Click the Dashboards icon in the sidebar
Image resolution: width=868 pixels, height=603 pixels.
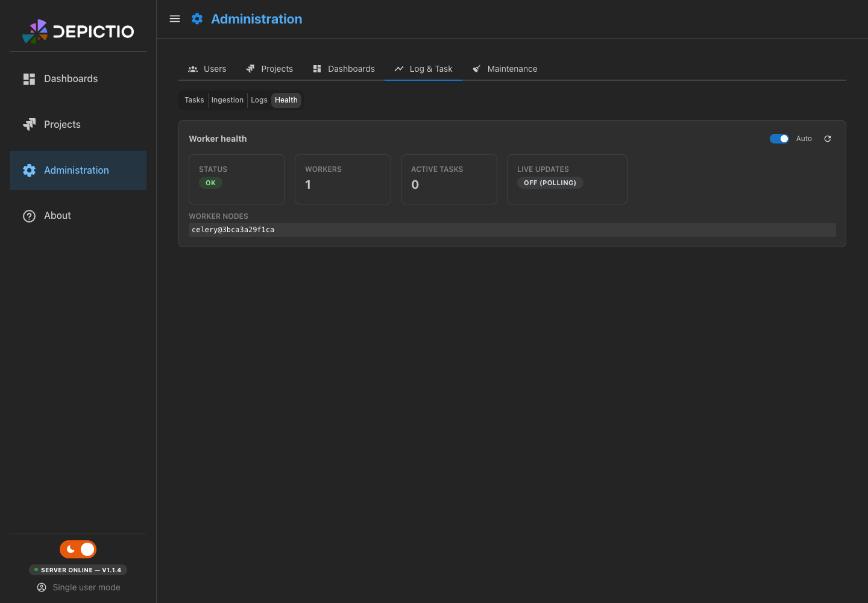(29, 79)
